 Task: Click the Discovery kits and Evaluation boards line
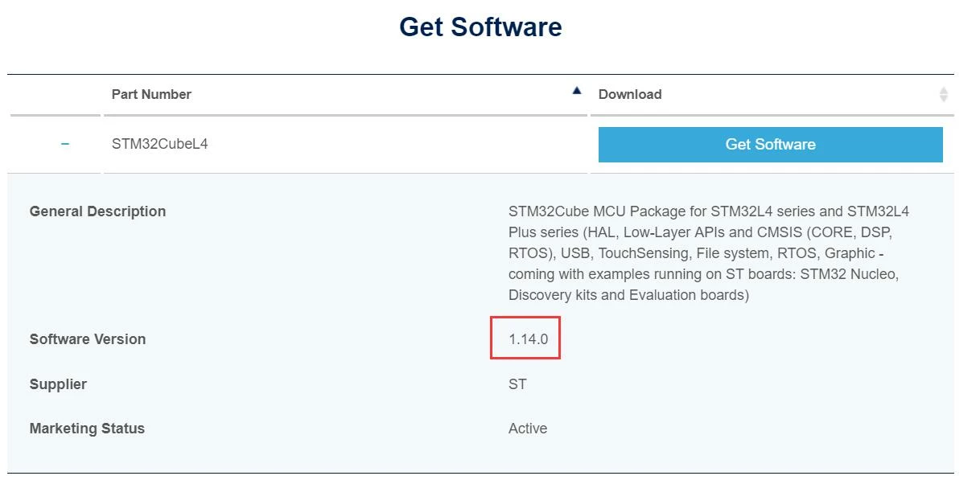tap(628, 295)
